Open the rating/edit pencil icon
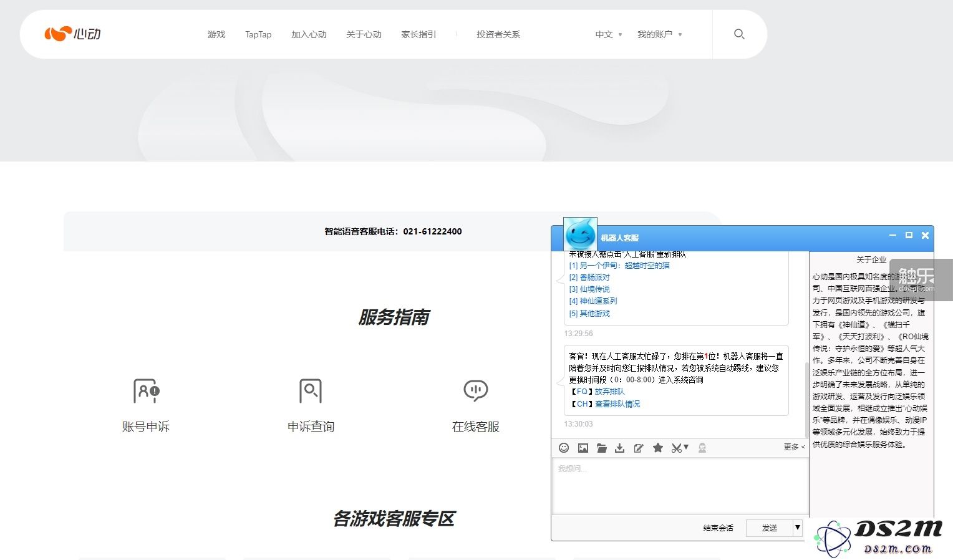This screenshot has height=560, width=953. 638,448
